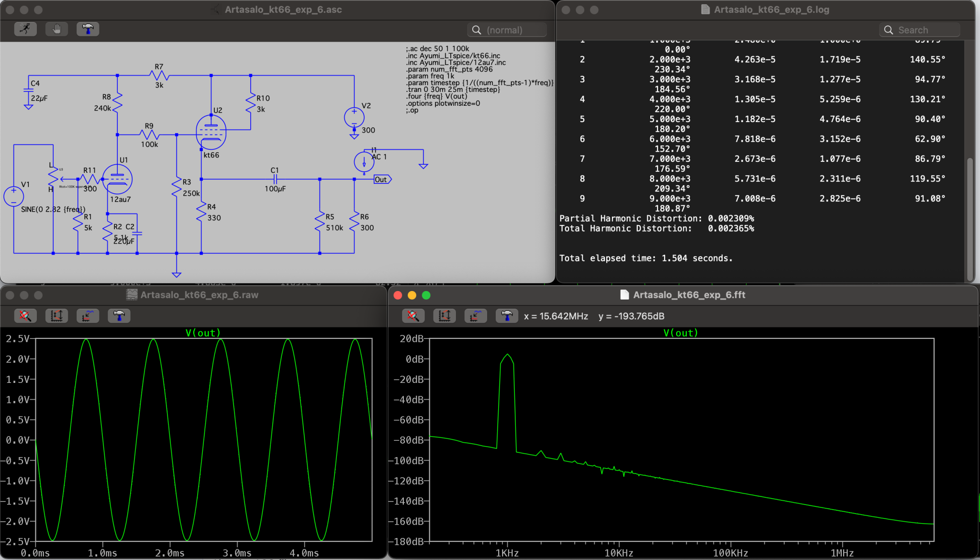Click the schematic (normal) search field

507,30
